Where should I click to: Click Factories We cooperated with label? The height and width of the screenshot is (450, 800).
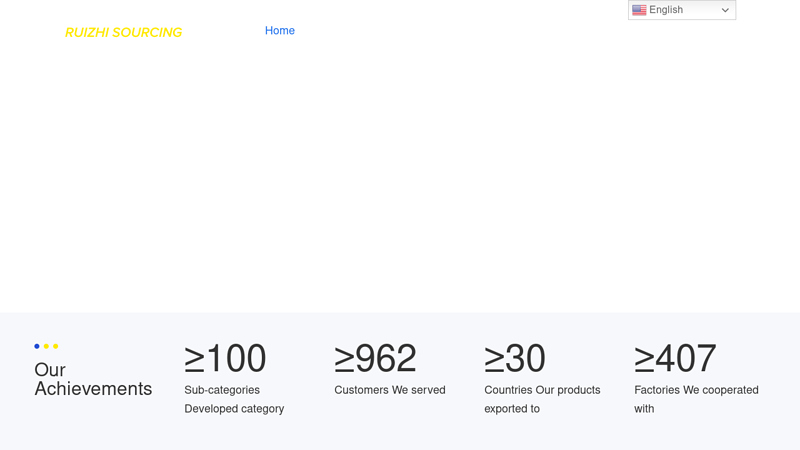[x=696, y=399]
